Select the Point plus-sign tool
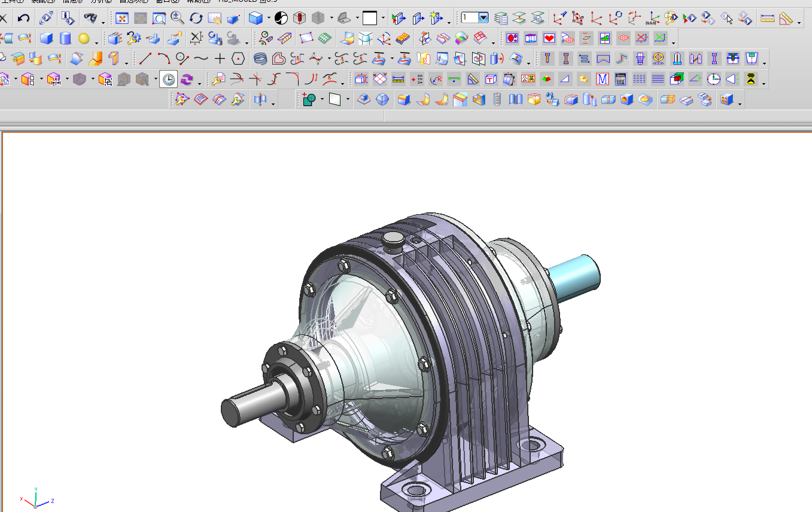Viewport: 812px width, 512px height. click(x=220, y=59)
